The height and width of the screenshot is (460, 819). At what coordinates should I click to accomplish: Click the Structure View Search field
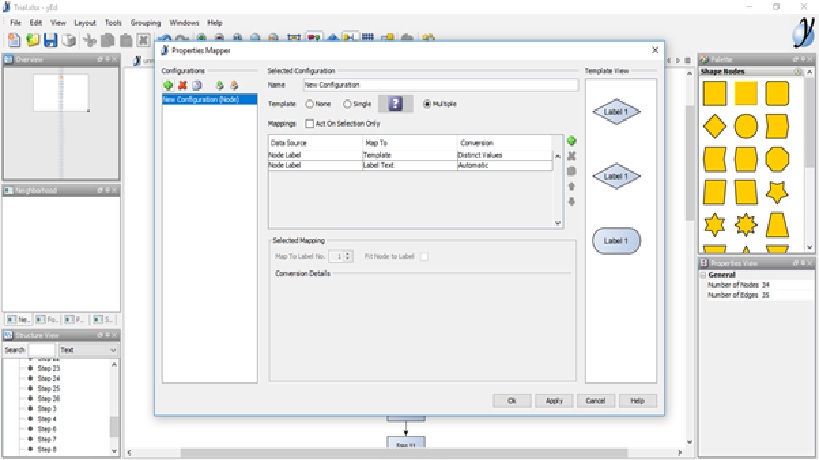(41, 350)
